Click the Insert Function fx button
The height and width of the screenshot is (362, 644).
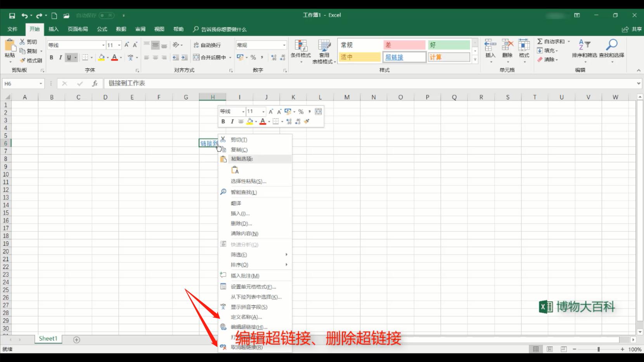coord(95,83)
